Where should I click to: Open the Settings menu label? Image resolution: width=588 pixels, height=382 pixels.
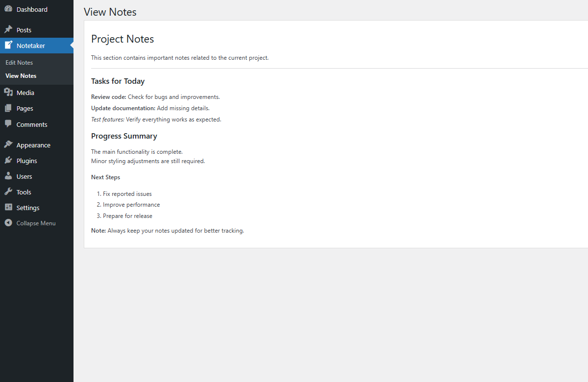[28, 208]
